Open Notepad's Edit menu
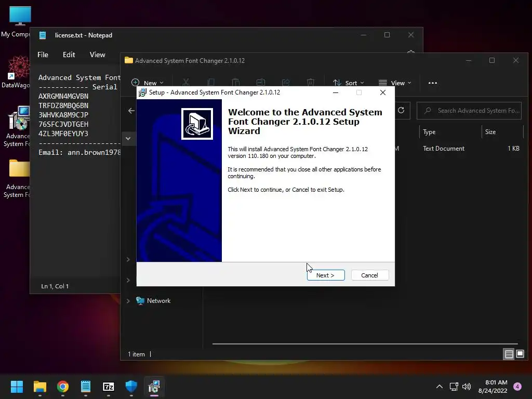Image resolution: width=532 pixels, height=399 pixels. pyautogui.click(x=69, y=55)
